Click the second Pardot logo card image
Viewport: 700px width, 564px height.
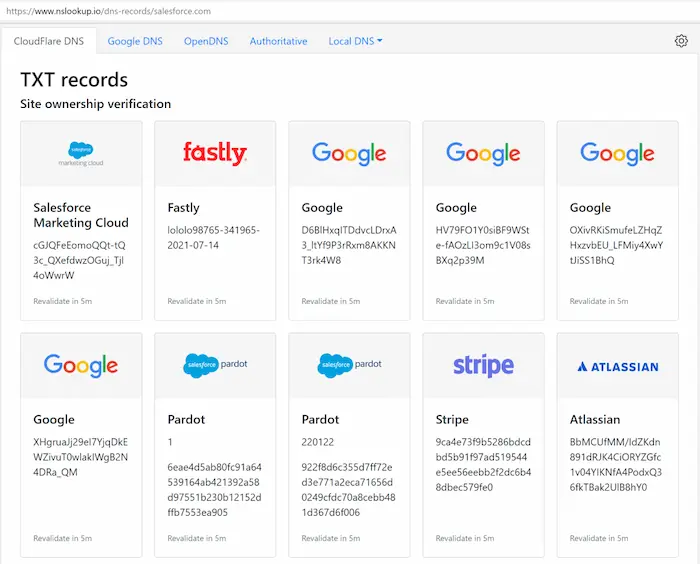[x=349, y=365]
